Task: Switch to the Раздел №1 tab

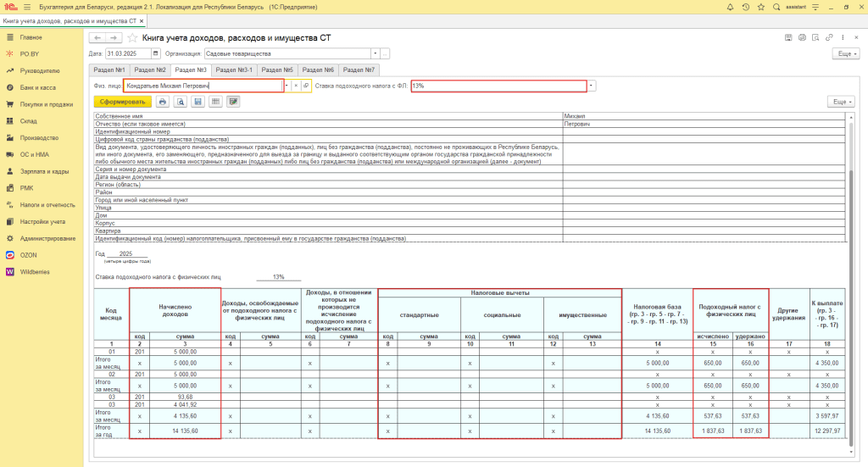Action: coord(109,69)
